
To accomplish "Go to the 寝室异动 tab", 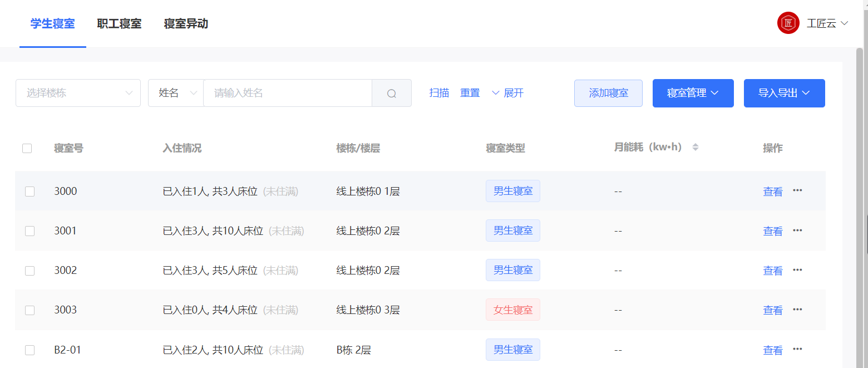I will click(x=186, y=24).
